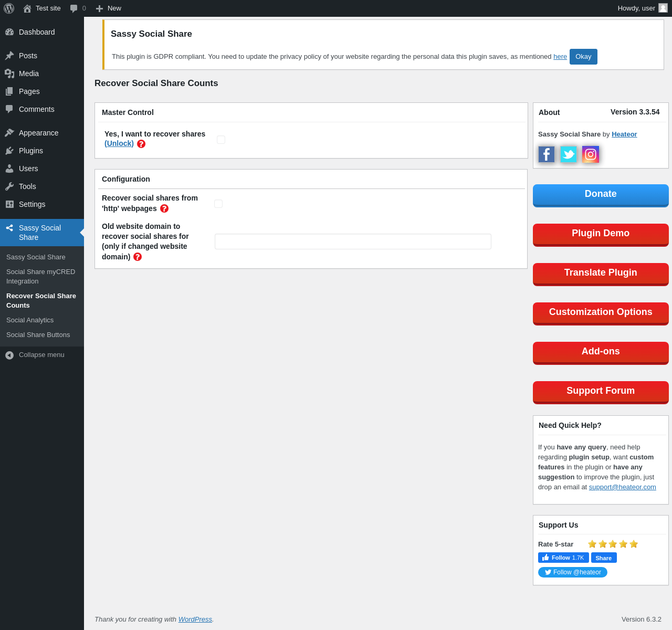Click the Plugins plug icon
This screenshot has height=630, width=672.
point(9,151)
